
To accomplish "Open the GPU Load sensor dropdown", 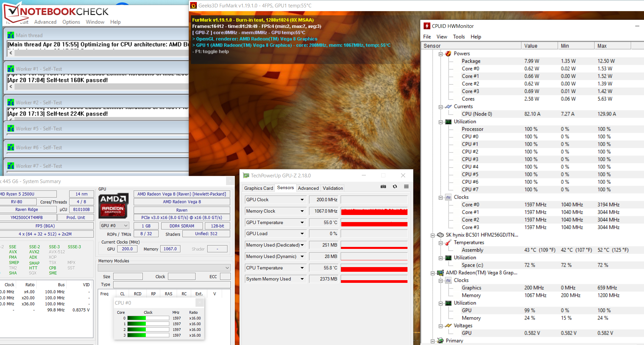I will pyautogui.click(x=302, y=233).
